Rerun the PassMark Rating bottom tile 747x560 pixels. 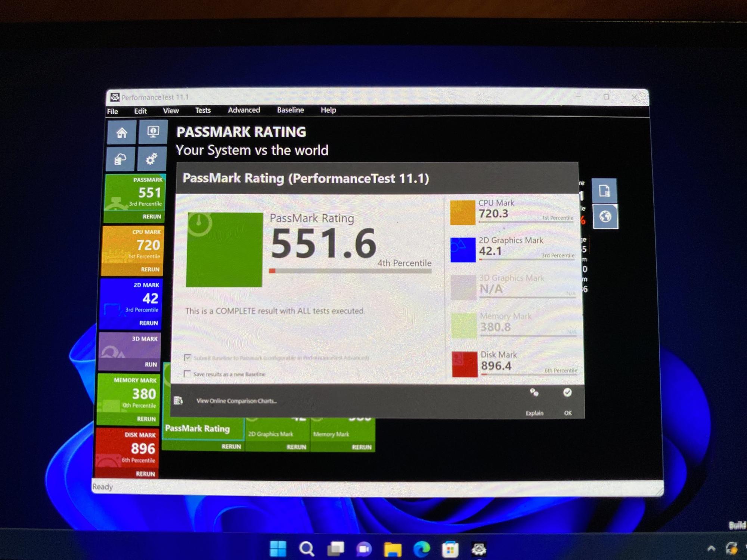pyautogui.click(x=231, y=447)
